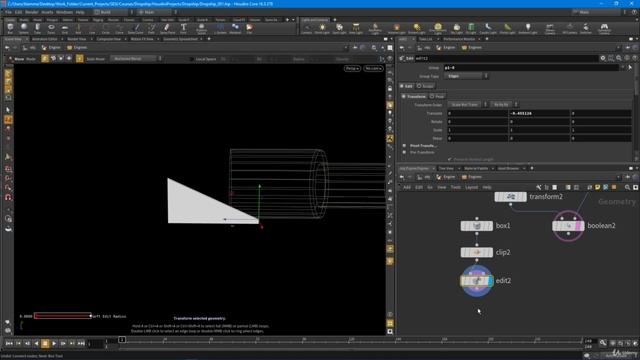Add a Sky Light from the shelf
Image resolution: width=640 pixels, height=360 pixels.
457,29
